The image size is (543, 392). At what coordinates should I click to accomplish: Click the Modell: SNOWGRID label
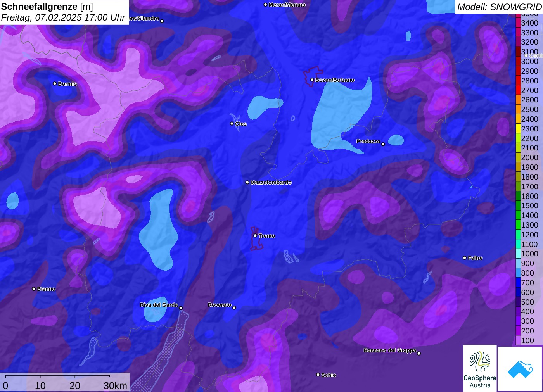click(499, 7)
